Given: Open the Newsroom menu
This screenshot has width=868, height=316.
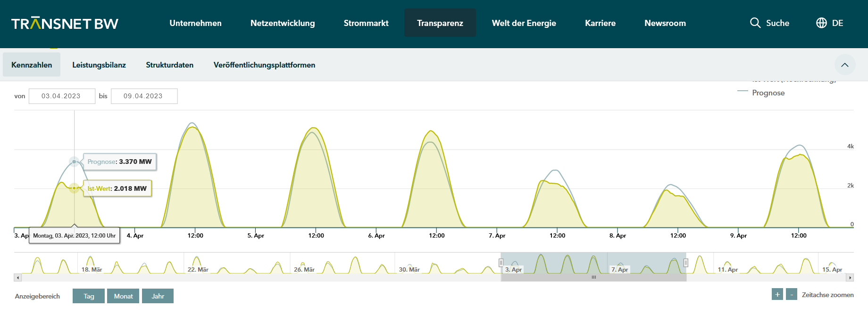Looking at the screenshot, I should click(665, 23).
